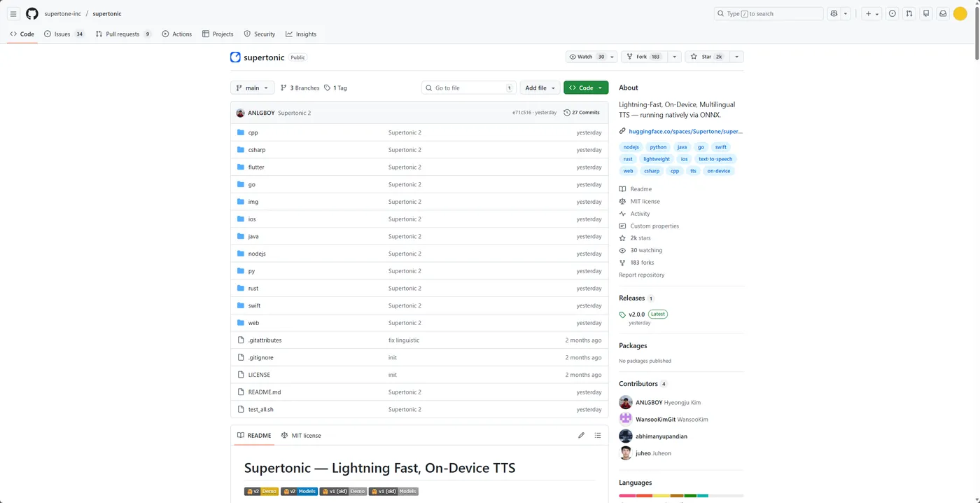Open the repositories icon in header
Screen dimensions: 980x503
coord(926,13)
